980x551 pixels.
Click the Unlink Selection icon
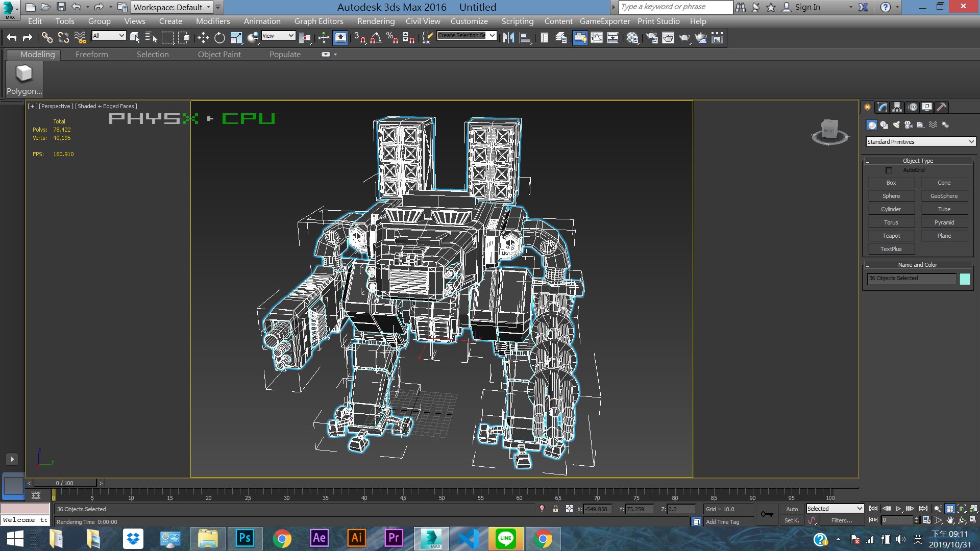(63, 37)
